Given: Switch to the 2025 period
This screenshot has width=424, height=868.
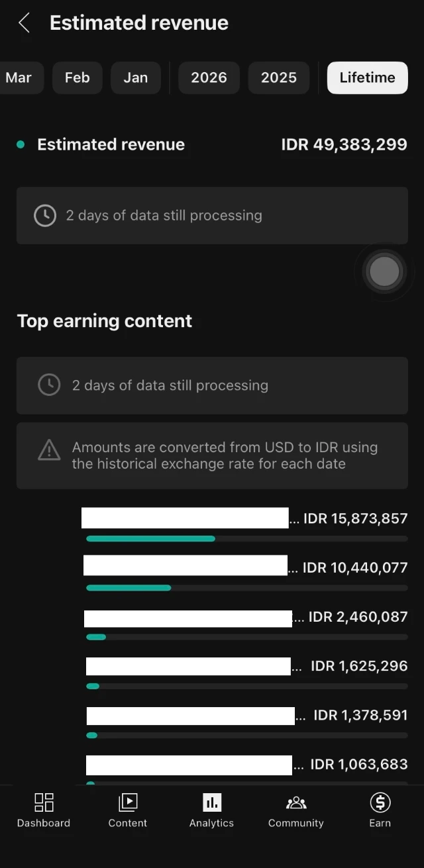Looking at the screenshot, I should tap(279, 77).
